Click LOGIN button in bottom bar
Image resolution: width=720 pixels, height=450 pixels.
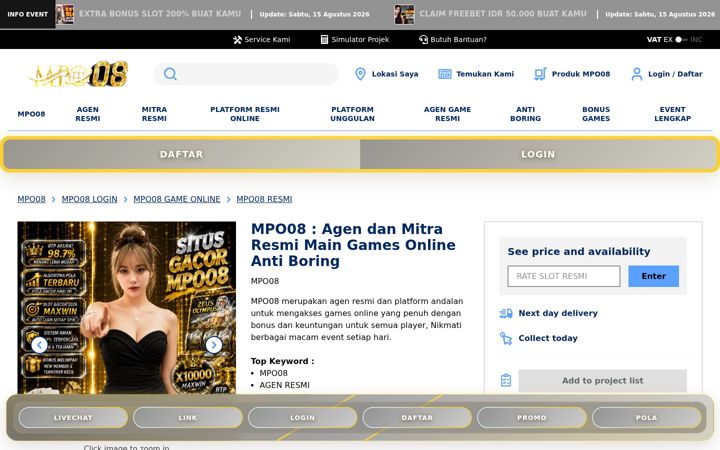point(303,418)
